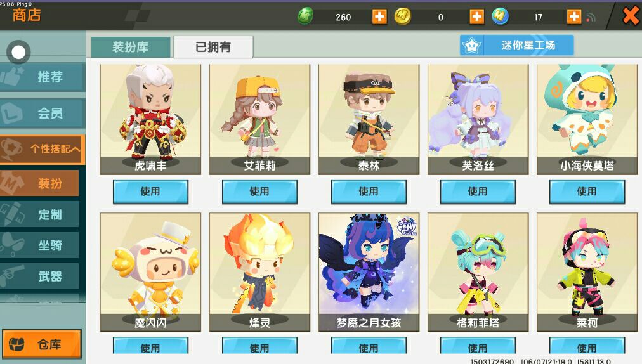642x364 pixels.
Task: Tap the white floating circle joystick button
Action: [18, 52]
